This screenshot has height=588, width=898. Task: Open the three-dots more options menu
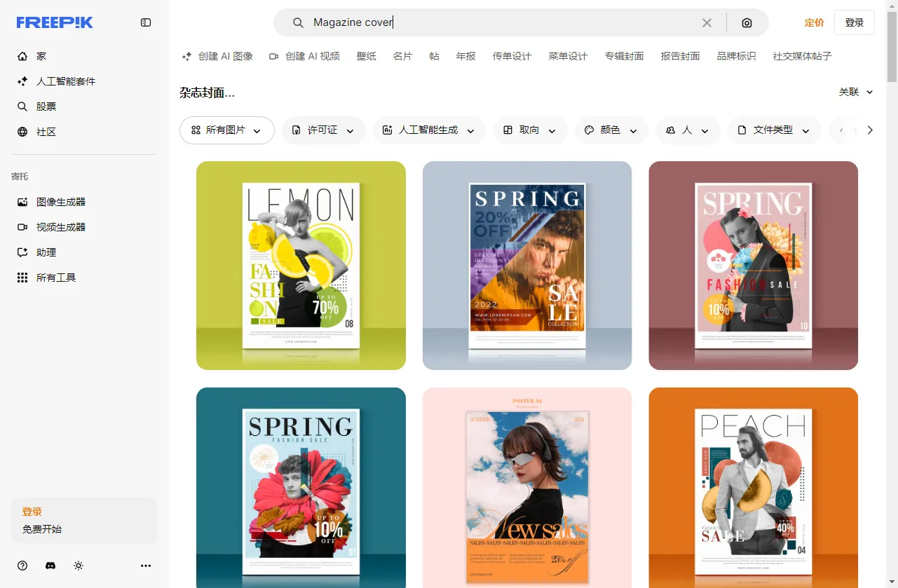pyautogui.click(x=146, y=566)
